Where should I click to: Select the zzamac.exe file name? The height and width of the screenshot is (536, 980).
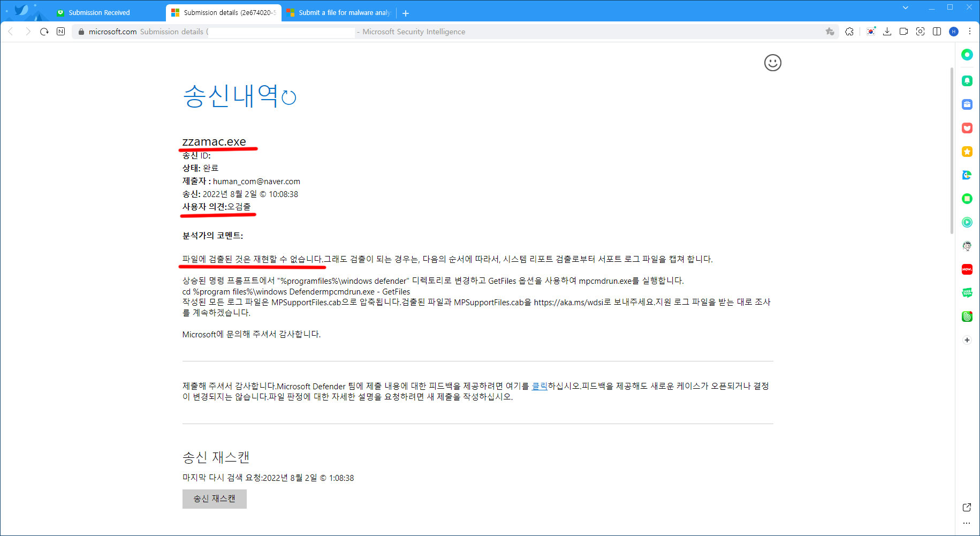point(214,141)
